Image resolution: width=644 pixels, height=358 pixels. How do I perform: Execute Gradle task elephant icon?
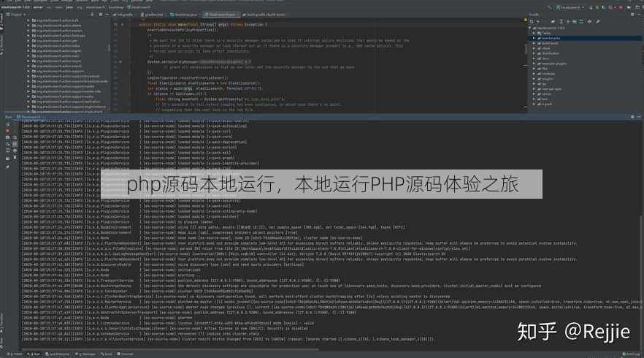(553, 21)
